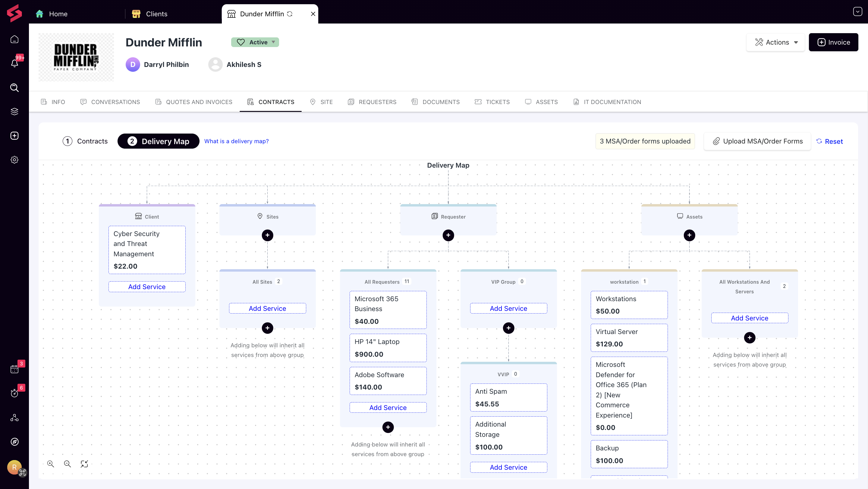Close the Dunder Mifflin tab

313,14
